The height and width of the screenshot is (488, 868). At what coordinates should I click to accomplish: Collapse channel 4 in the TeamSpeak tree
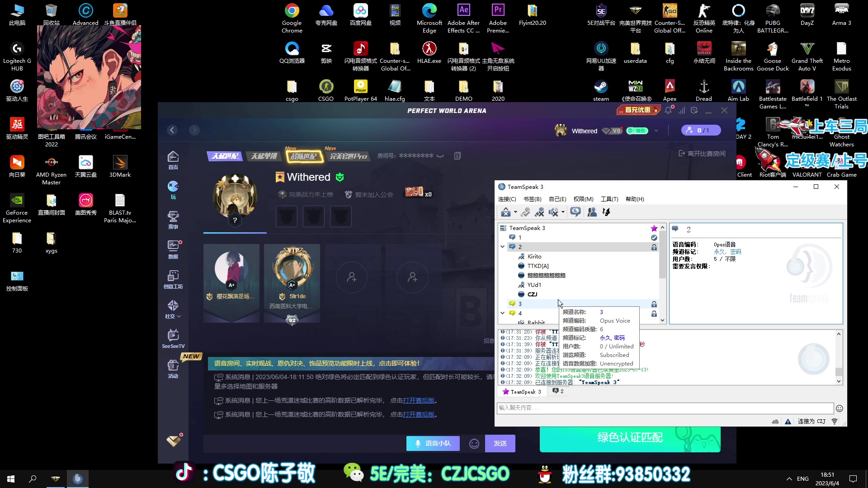503,313
